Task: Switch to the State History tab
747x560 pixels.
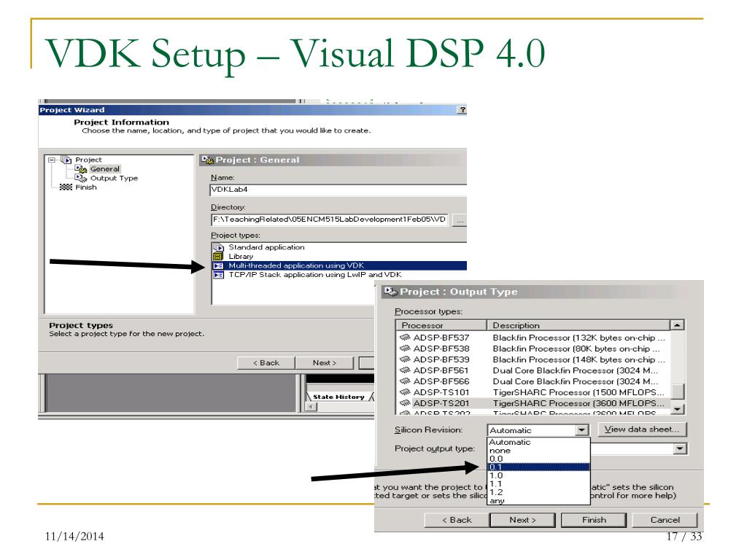Action: point(338,397)
